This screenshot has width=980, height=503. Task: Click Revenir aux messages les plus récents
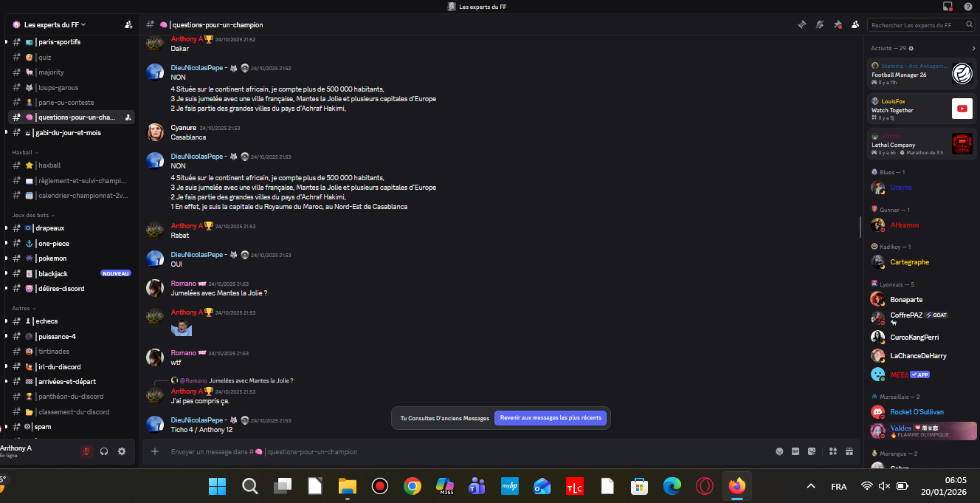click(551, 418)
